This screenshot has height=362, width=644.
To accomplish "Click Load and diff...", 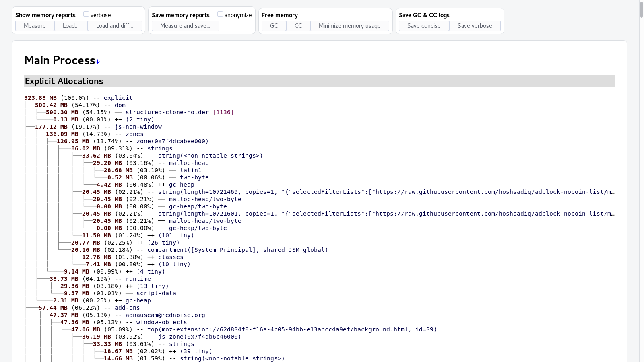I will 115,25.
